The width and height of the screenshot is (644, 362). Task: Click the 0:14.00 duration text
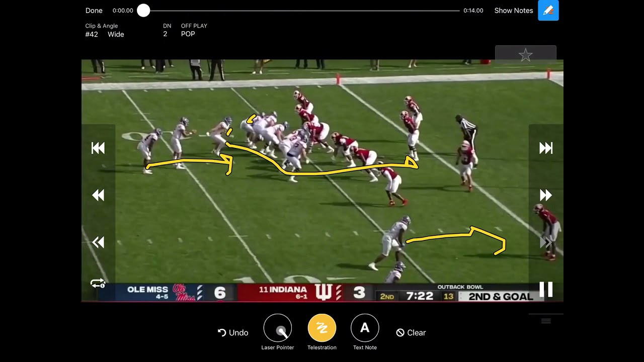pos(473,11)
